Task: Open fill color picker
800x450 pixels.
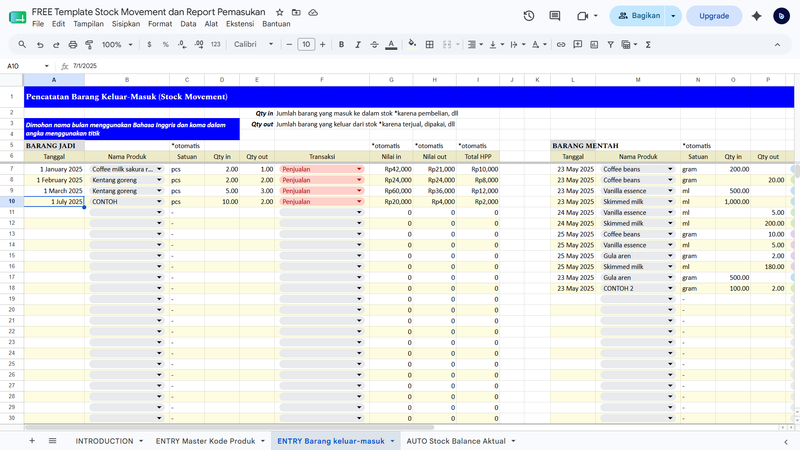Action: click(412, 45)
